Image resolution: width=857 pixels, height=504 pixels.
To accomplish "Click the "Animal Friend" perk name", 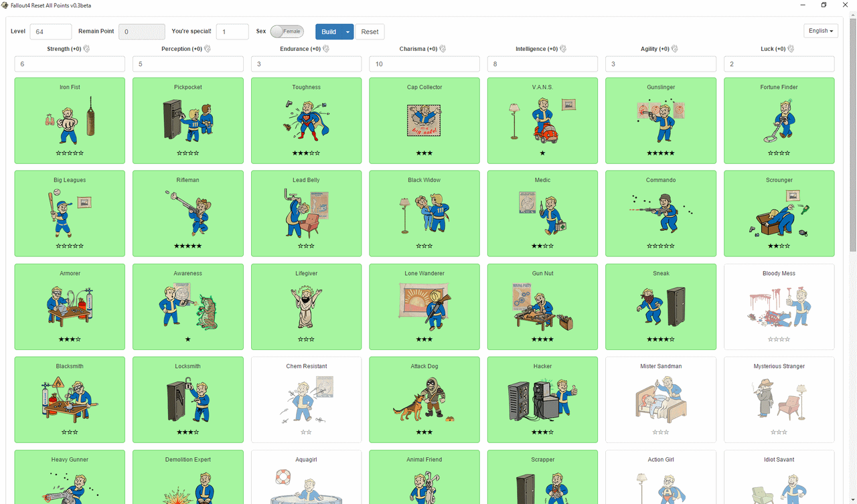I will point(424,460).
